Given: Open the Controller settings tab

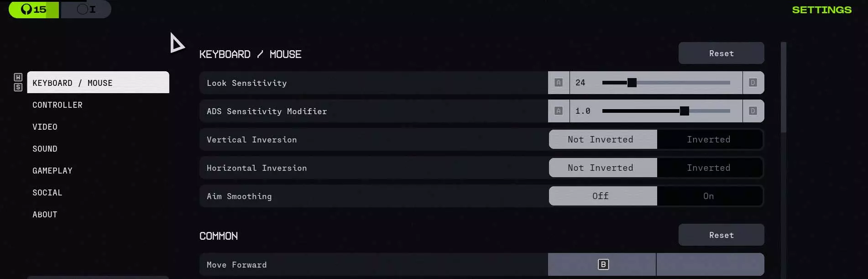Looking at the screenshot, I should [58, 105].
